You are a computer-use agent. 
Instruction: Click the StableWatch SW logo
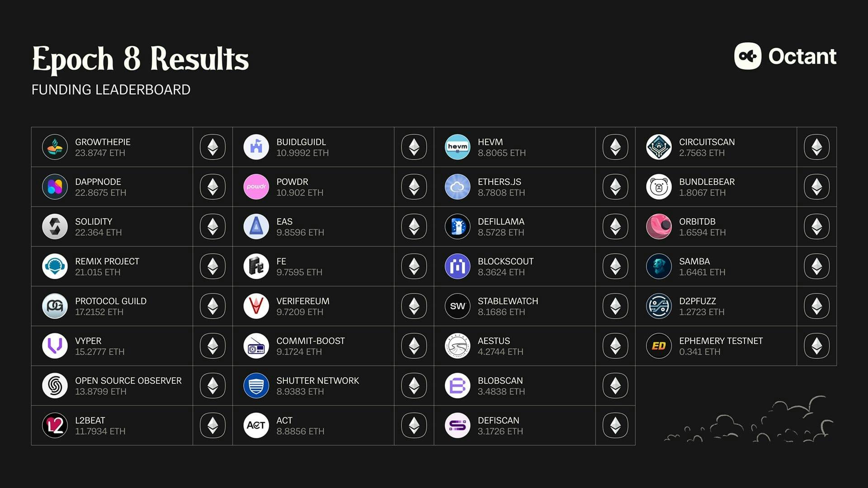click(458, 306)
